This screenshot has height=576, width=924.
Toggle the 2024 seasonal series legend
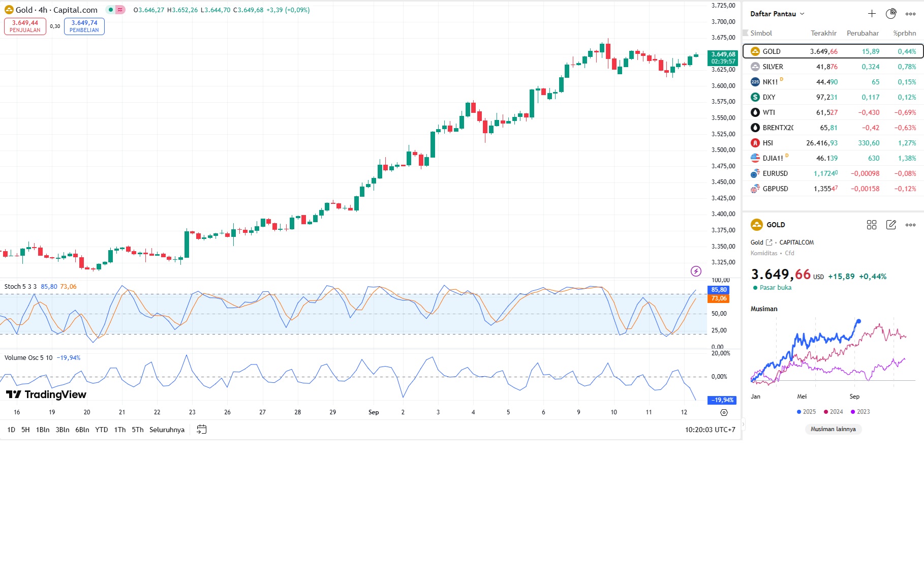tap(834, 412)
